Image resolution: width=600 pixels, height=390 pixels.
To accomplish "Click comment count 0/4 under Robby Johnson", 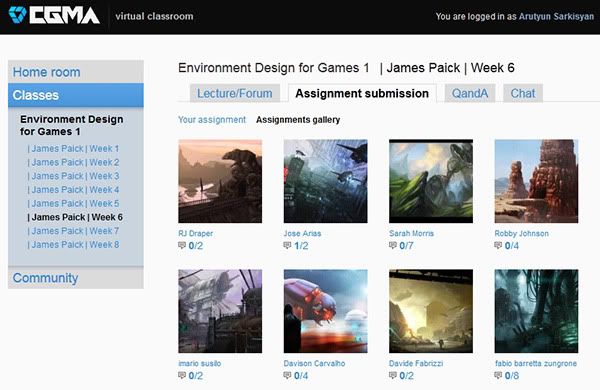I will click(x=512, y=246).
